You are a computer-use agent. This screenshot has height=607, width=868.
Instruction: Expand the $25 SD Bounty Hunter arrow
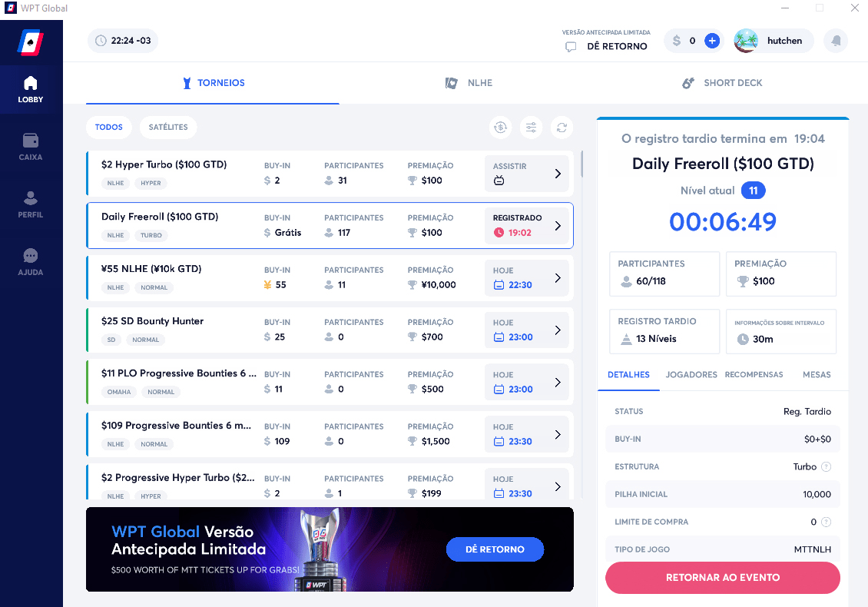[x=558, y=330]
